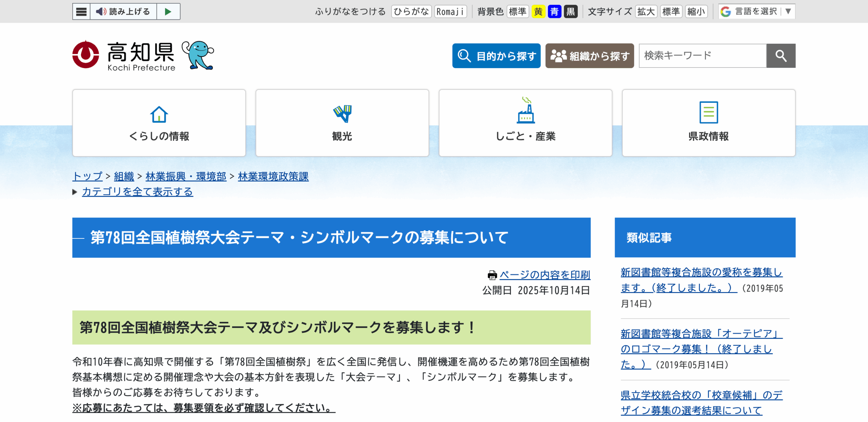Open しごと・産業 factory icon tile
The image size is (868, 422).
(525, 123)
